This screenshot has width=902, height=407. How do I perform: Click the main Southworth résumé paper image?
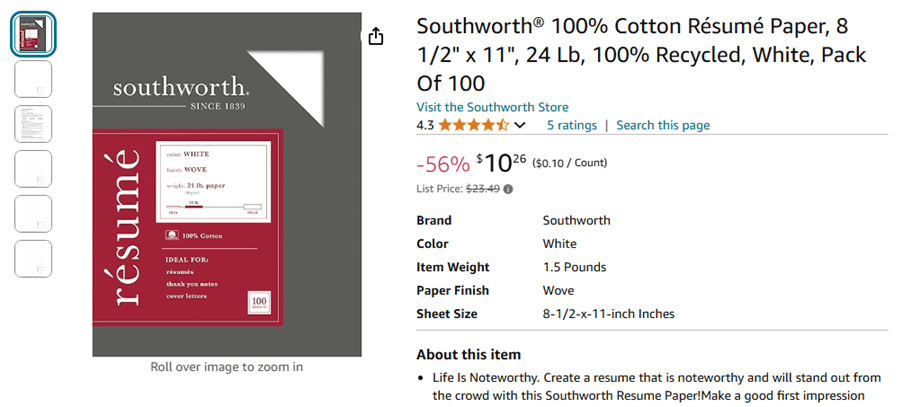tap(227, 185)
